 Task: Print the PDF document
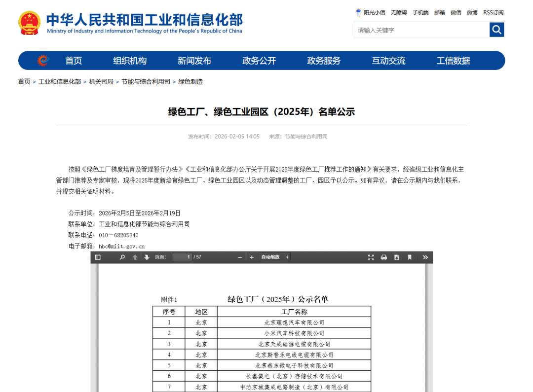[x=384, y=257]
